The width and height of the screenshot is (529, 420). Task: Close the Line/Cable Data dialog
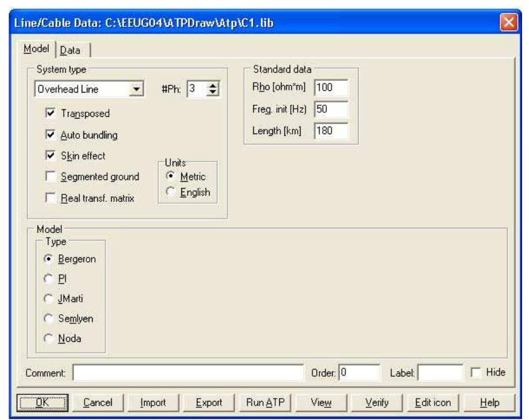tap(509, 22)
